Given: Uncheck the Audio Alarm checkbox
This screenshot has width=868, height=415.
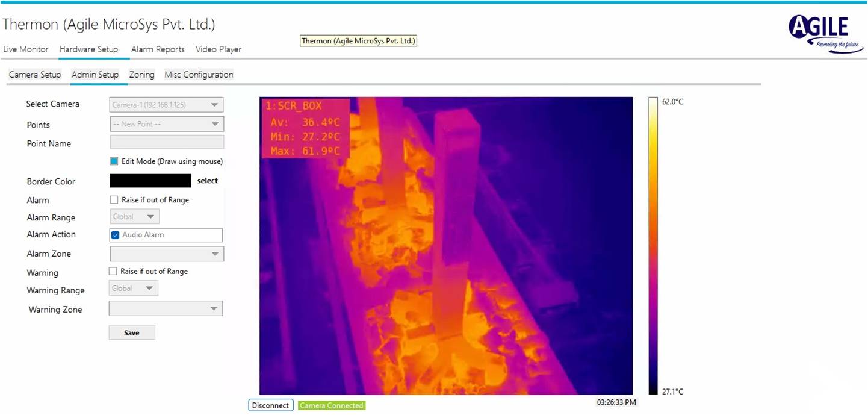Looking at the screenshot, I should coord(116,235).
